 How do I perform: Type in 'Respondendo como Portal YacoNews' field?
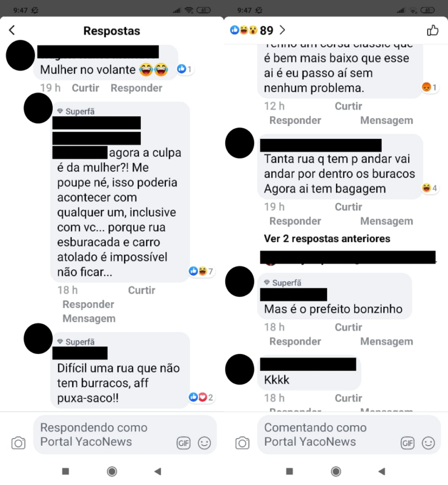pyautogui.click(x=125, y=434)
